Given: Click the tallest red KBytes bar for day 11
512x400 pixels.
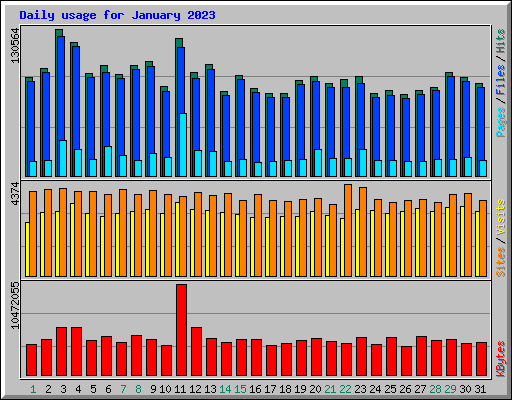Looking at the screenshot, I should [181, 330].
